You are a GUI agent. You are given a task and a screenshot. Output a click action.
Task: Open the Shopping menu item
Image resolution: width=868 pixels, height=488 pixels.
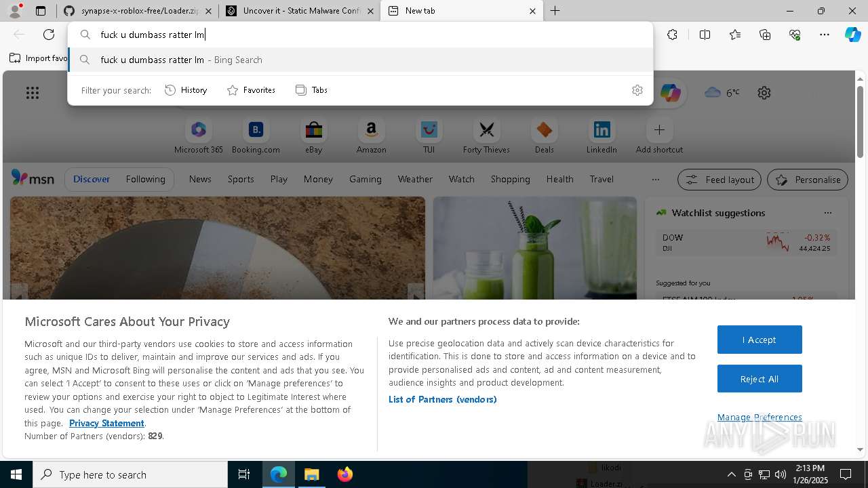[510, 179]
